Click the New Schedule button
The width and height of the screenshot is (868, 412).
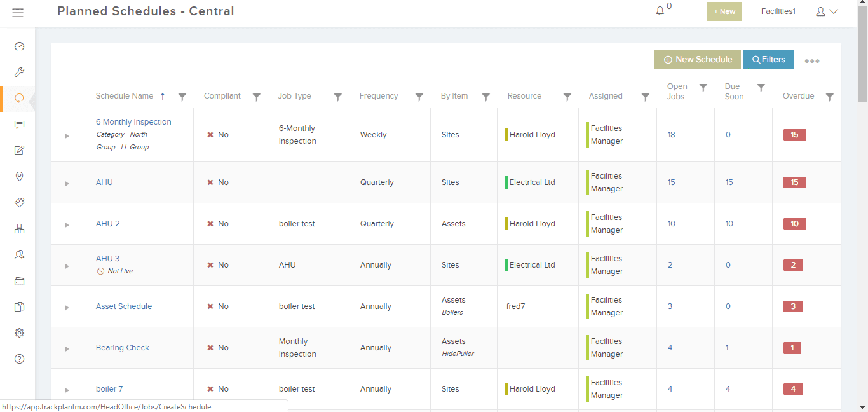pos(697,59)
